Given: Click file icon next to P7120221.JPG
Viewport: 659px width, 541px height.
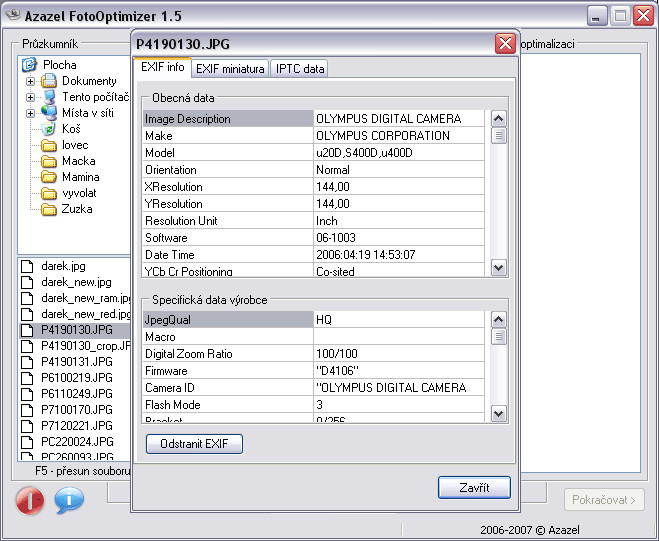Looking at the screenshot, I should (27, 426).
